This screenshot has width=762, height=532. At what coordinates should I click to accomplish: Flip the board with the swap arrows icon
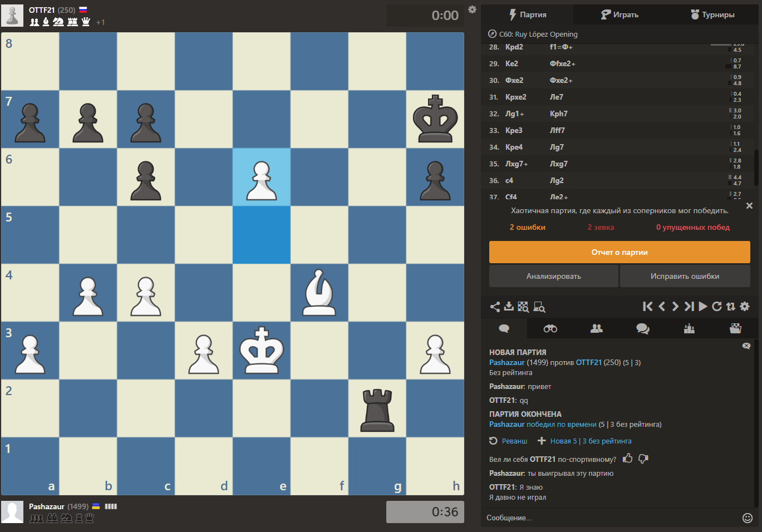coord(731,306)
